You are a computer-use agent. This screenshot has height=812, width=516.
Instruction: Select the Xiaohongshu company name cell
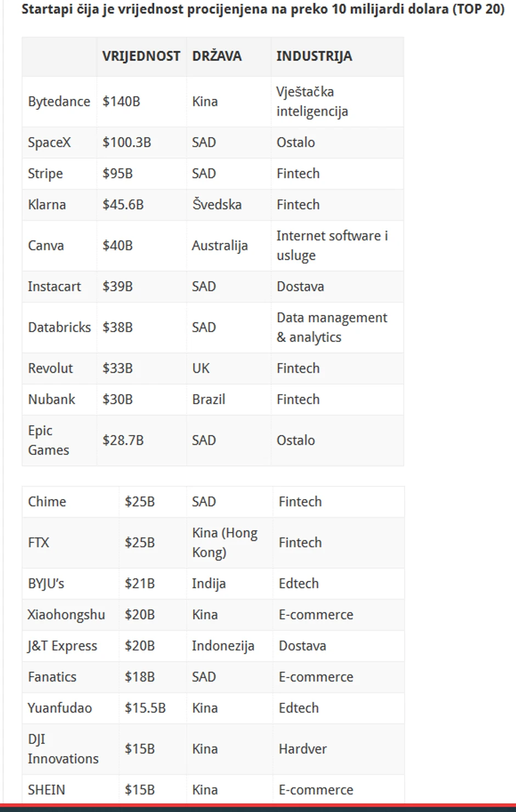click(x=66, y=615)
